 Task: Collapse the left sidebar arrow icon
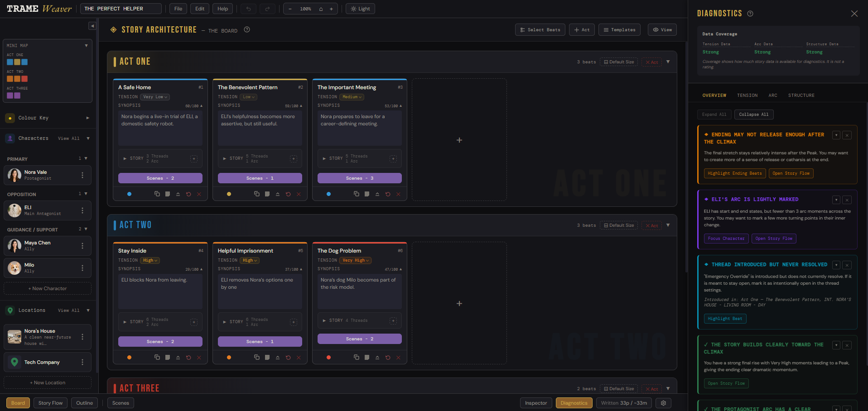(x=92, y=26)
